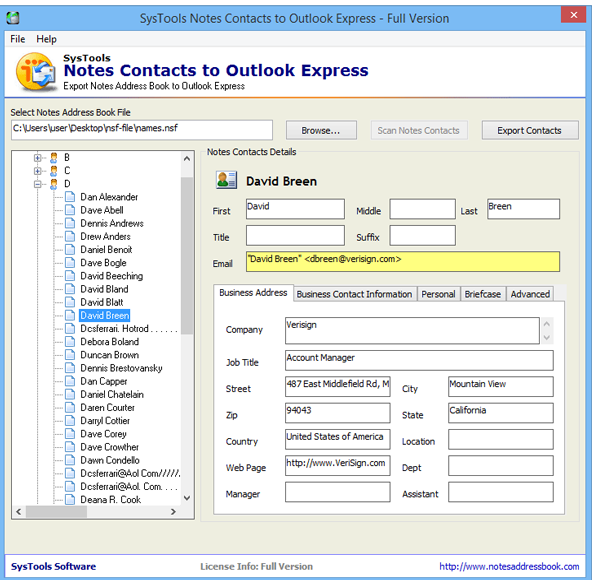Viewport: 600px width, 580px height.
Task: Click the contact card icon beside David Breen
Action: point(227,180)
